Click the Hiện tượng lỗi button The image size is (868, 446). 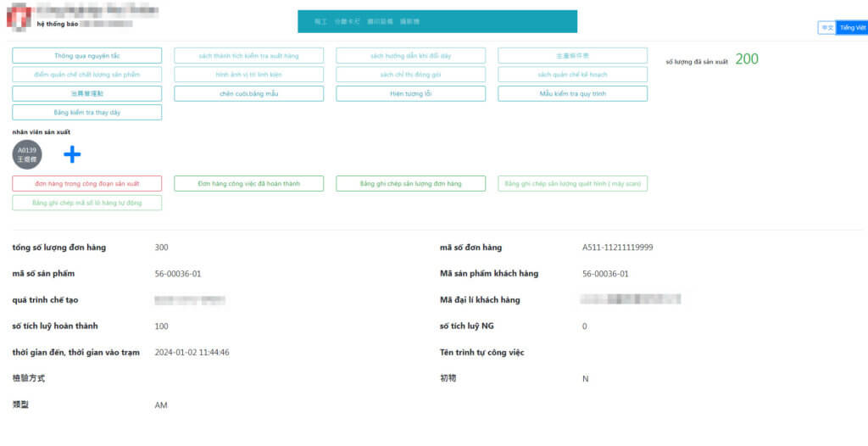click(410, 94)
